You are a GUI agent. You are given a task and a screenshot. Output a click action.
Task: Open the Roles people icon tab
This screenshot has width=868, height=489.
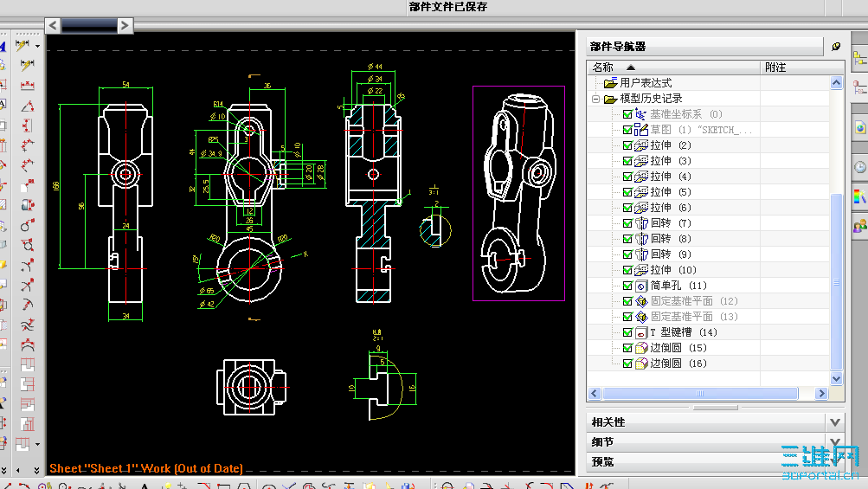(x=859, y=226)
